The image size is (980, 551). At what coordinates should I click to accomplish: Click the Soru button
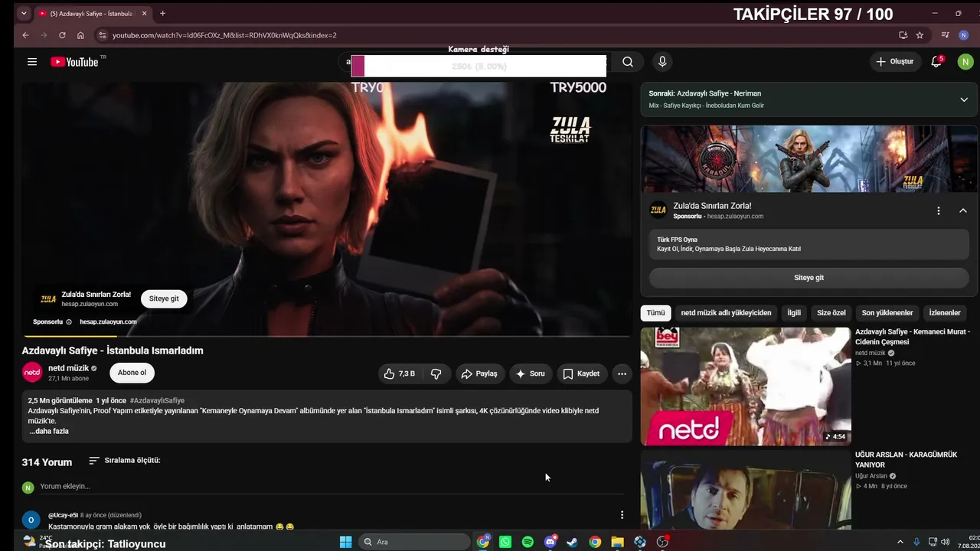point(531,373)
